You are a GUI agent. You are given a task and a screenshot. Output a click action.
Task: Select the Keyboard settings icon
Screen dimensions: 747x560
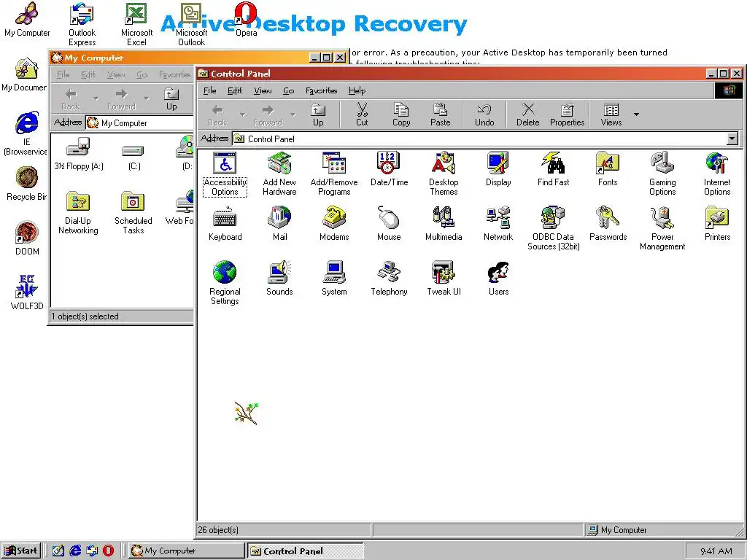click(x=225, y=224)
